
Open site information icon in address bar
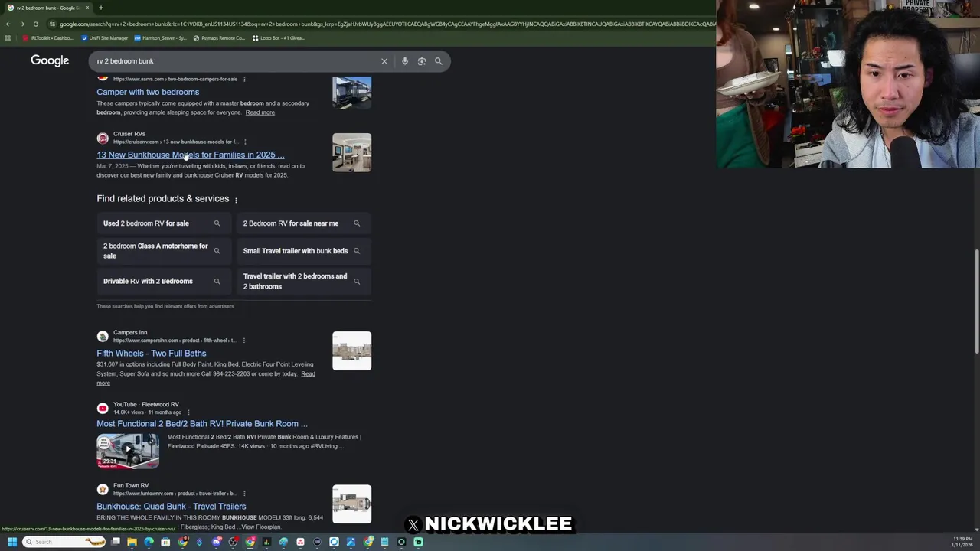(52, 24)
